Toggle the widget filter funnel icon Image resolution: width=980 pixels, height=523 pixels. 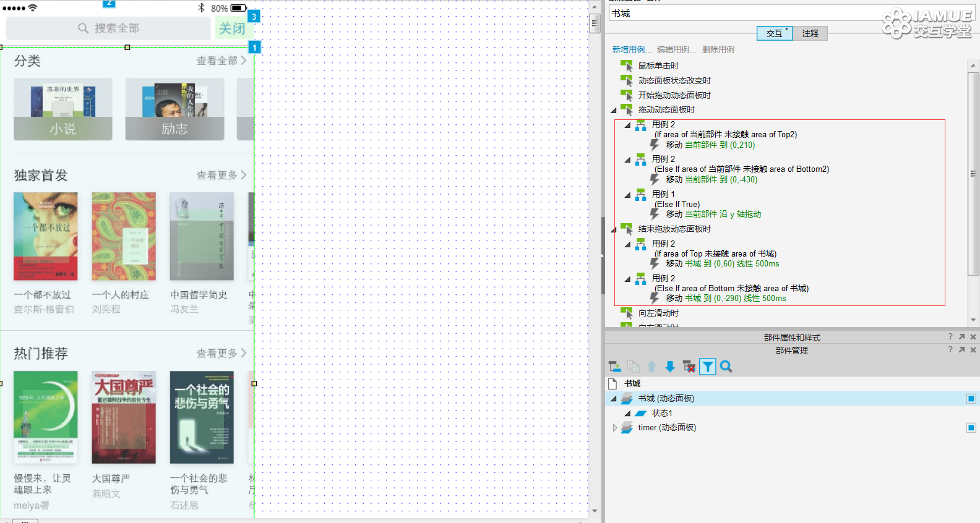pos(708,367)
